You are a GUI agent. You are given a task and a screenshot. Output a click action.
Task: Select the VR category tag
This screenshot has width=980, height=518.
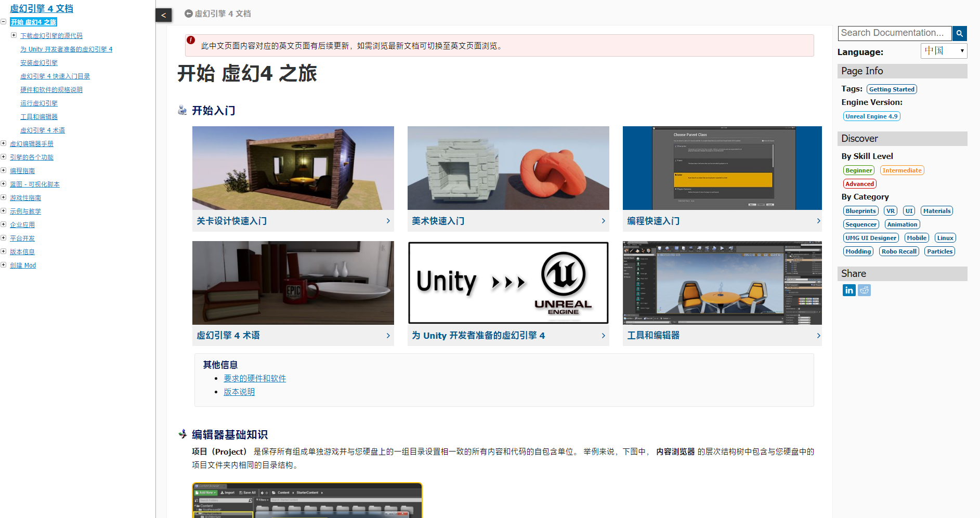click(891, 211)
